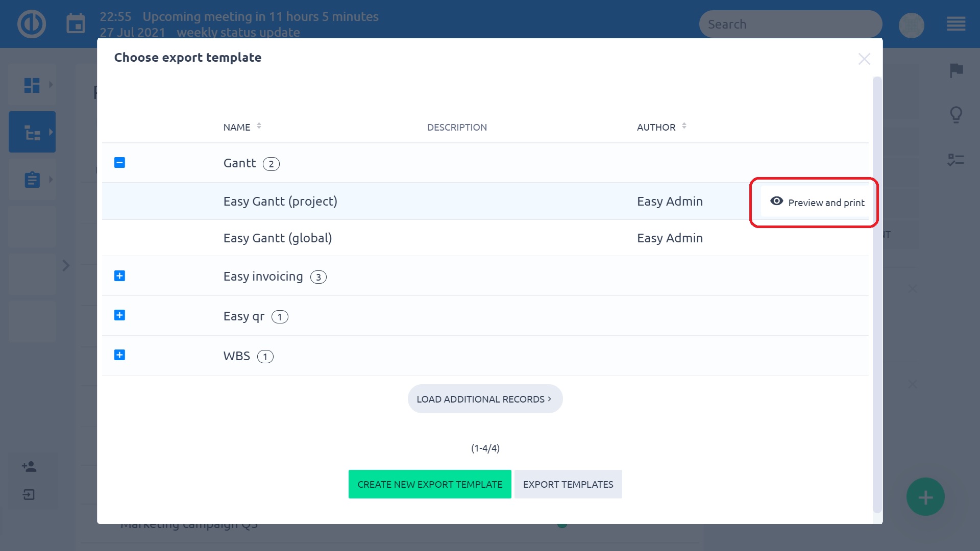Click Create New Export Template button
This screenshot has height=551, width=980.
(x=430, y=484)
